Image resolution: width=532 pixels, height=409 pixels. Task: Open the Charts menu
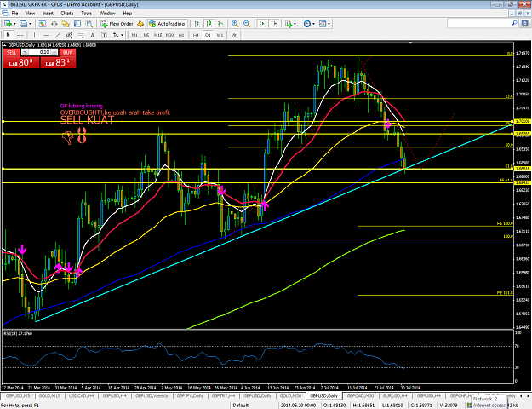click(x=67, y=14)
